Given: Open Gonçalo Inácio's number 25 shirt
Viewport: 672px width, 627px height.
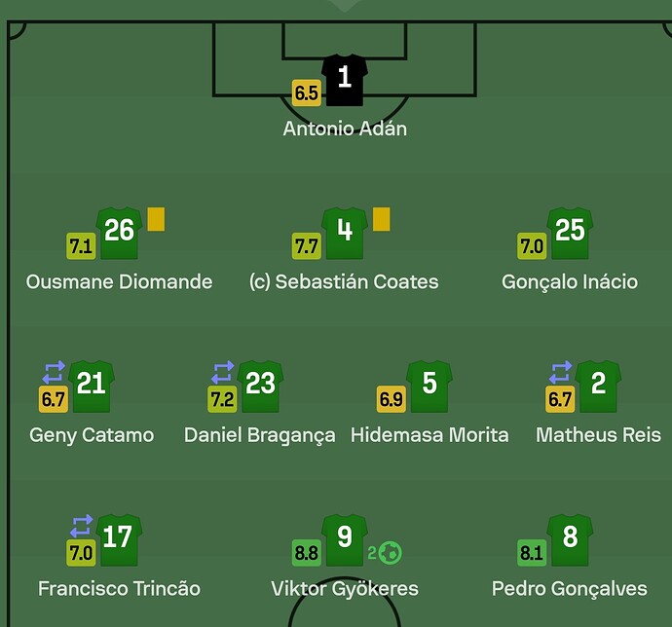Looking at the screenshot, I should coord(570,233).
